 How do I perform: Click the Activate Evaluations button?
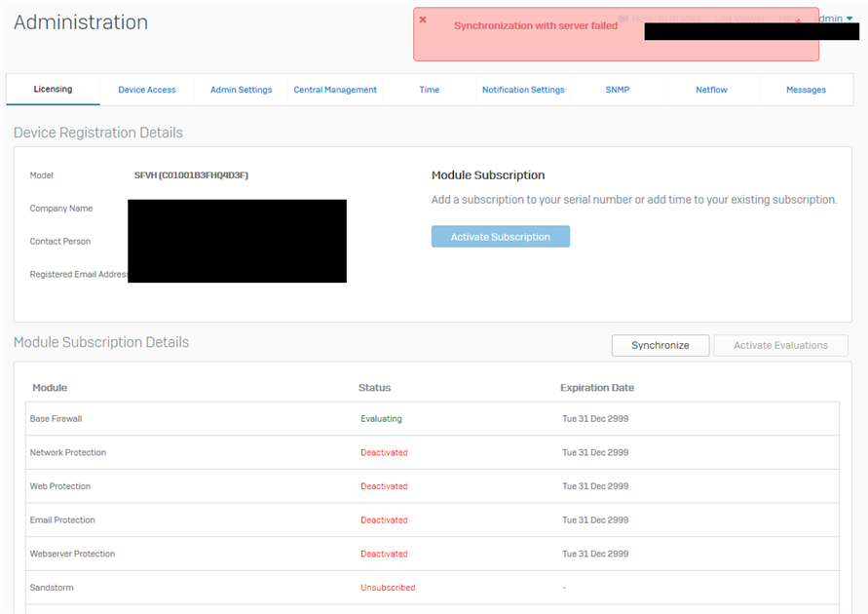(780, 345)
